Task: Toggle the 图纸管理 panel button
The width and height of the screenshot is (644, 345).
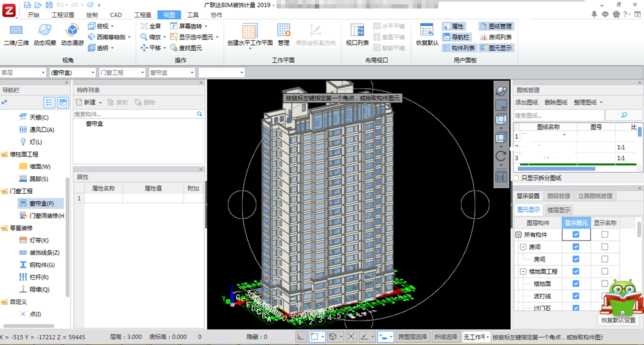Action: pos(496,26)
